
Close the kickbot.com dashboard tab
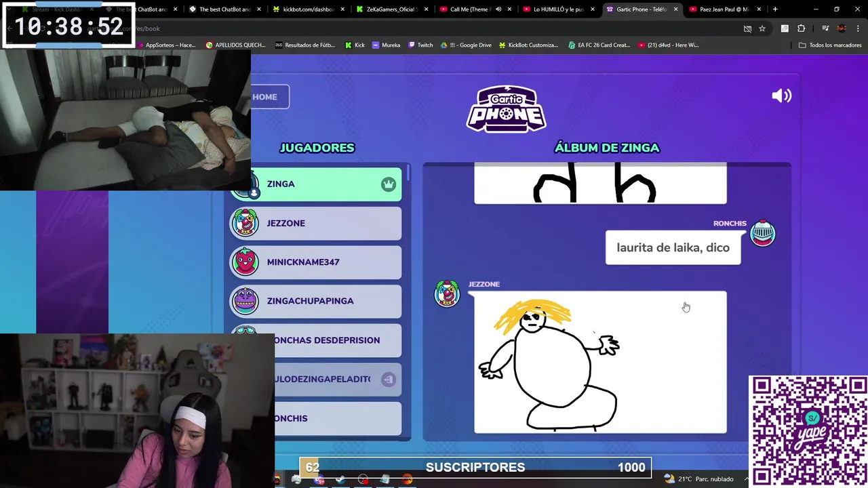coord(342,9)
